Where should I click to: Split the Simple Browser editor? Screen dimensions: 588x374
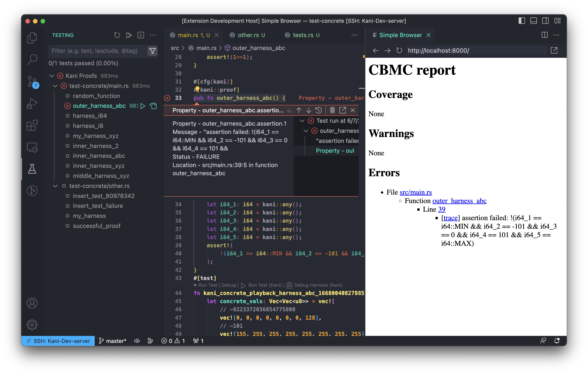click(545, 35)
